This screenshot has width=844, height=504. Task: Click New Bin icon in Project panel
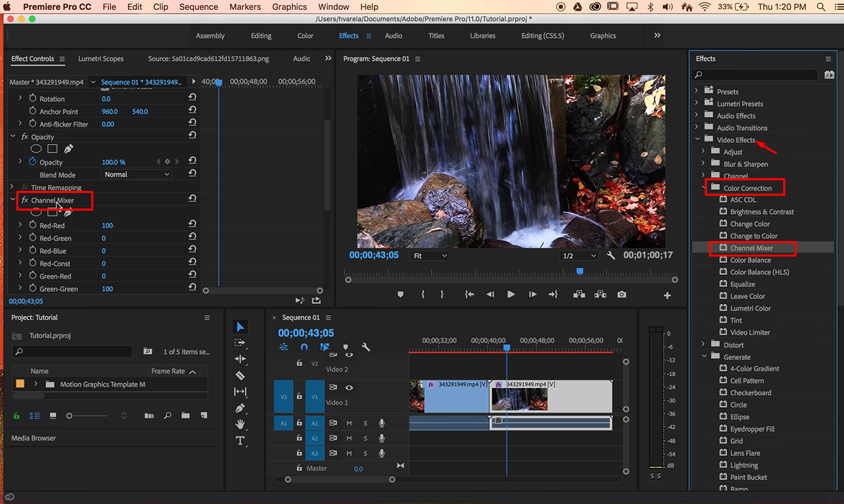(x=185, y=415)
